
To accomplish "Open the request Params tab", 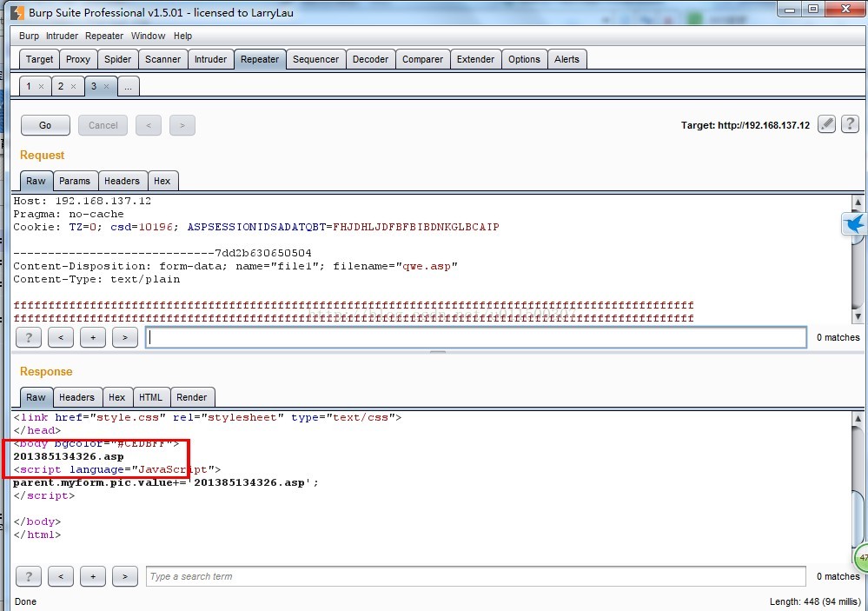I will (75, 181).
